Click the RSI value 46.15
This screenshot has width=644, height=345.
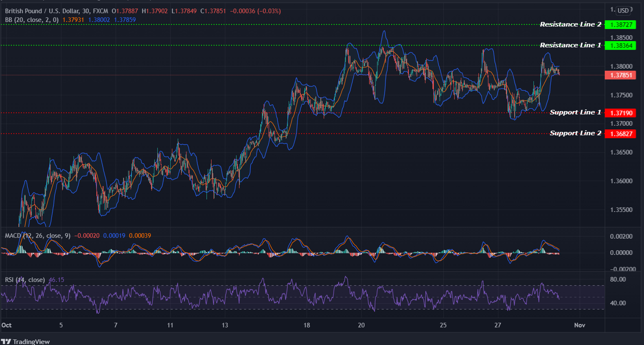(x=56, y=280)
